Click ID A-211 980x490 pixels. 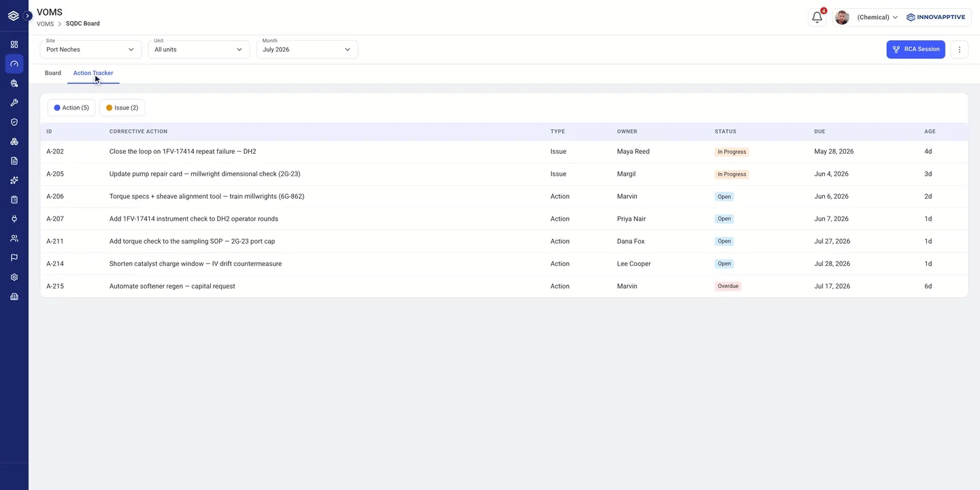(x=55, y=242)
